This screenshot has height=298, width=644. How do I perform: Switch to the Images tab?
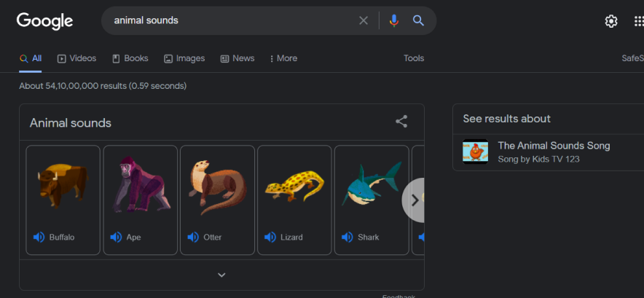[184, 58]
